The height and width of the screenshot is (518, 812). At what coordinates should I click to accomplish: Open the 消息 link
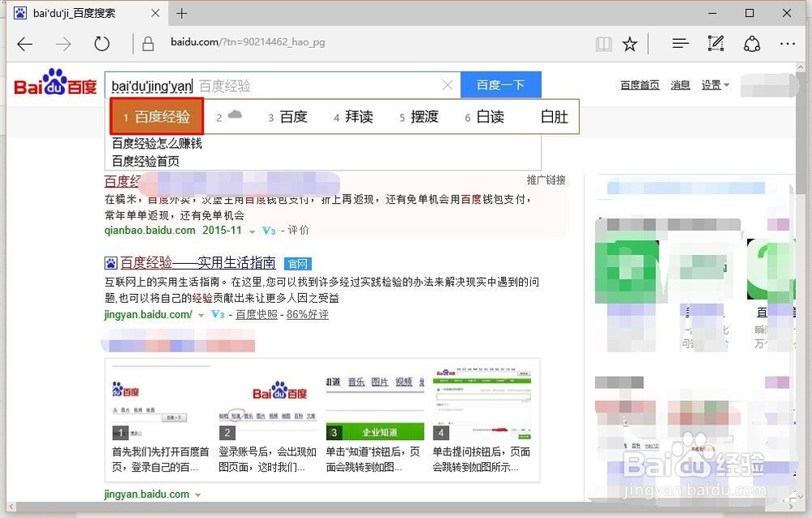click(x=680, y=85)
